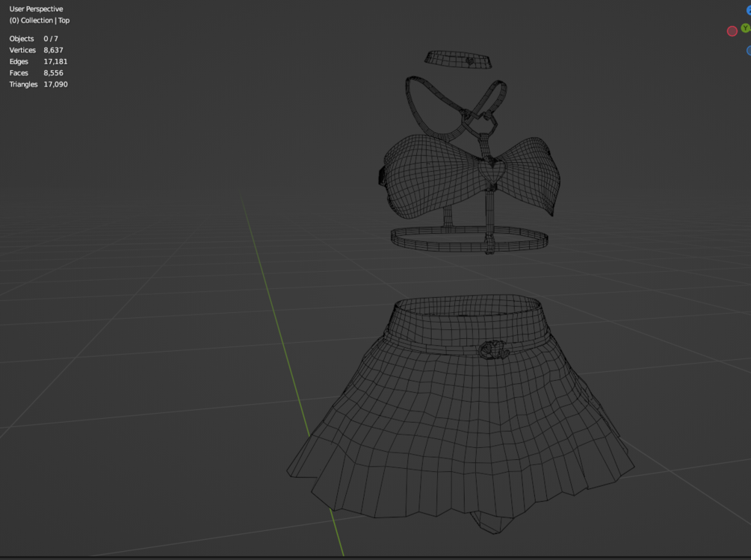Select the oval waist strap ring mesh
Screen dimensions: 751x560
pos(469,239)
